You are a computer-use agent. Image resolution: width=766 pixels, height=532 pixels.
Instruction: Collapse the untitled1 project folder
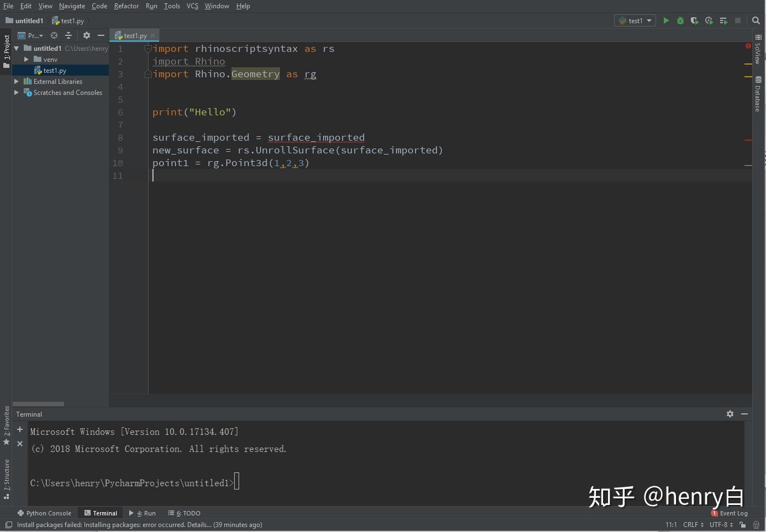(x=17, y=49)
